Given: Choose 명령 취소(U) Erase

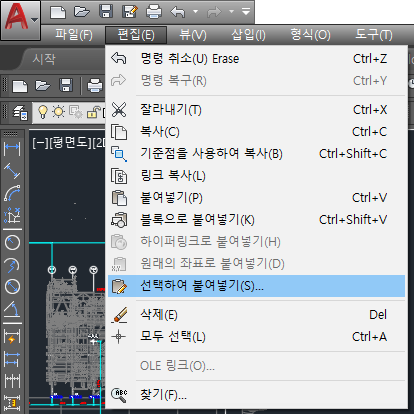Looking at the screenshot, I should (x=256, y=59).
